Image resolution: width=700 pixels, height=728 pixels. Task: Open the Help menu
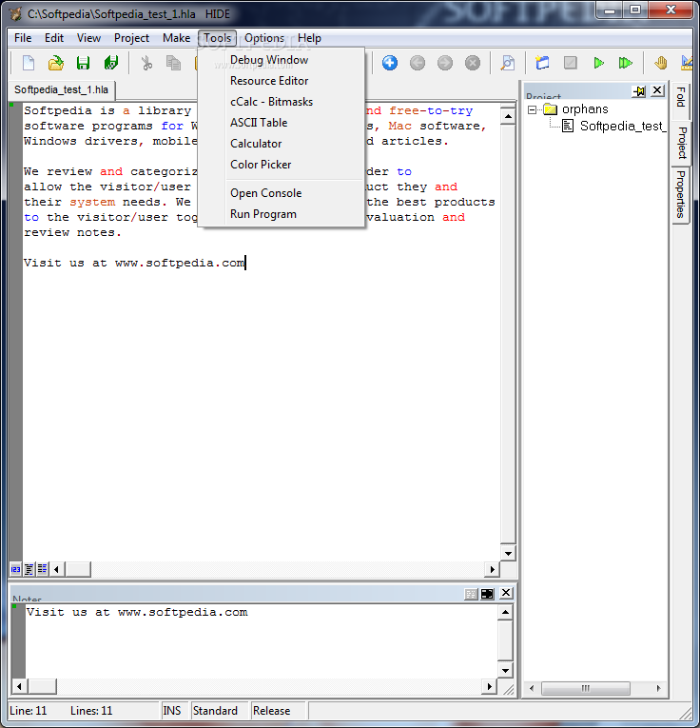point(309,38)
